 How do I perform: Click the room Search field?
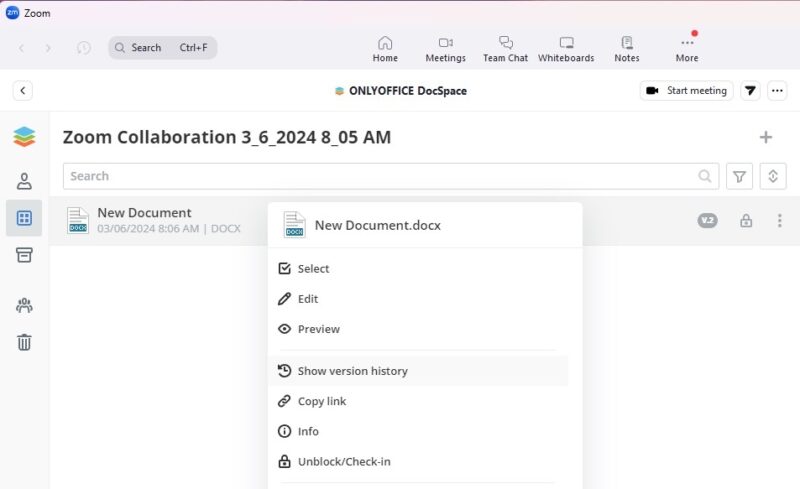tap(391, 176)
